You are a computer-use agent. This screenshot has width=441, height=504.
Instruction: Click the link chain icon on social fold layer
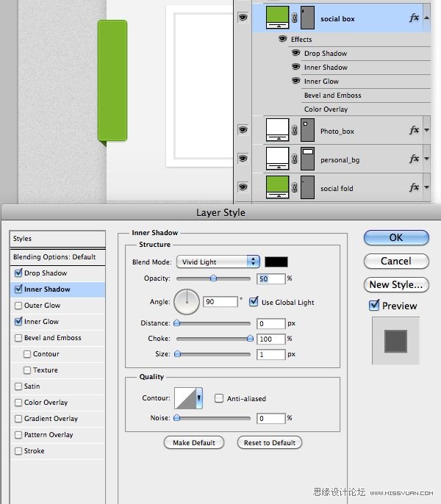click(x=294, y=187)
